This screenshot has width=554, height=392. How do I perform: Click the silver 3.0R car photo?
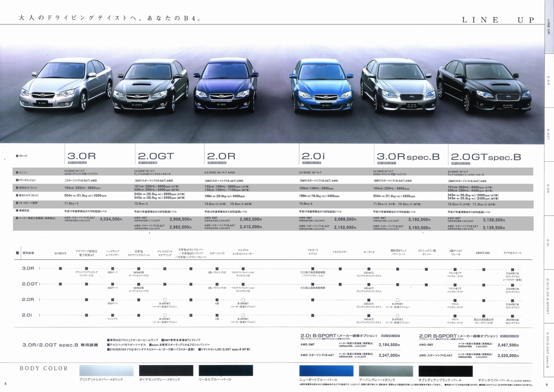(66, 85)
